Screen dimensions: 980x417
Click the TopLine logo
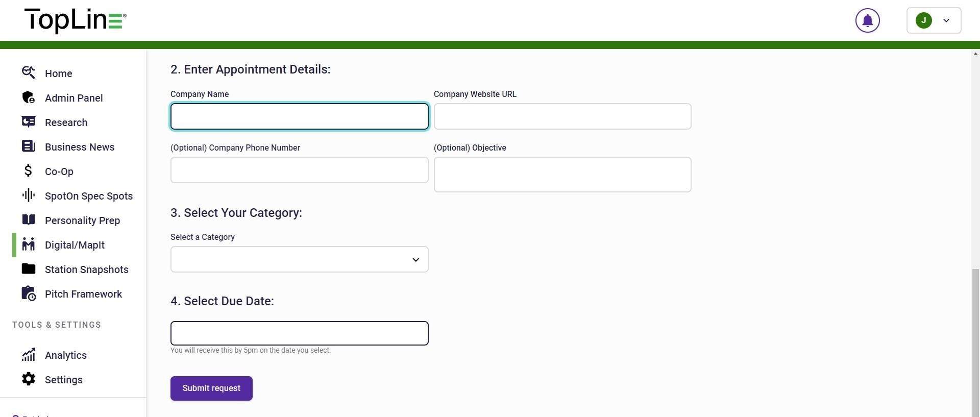pos(75,21)
